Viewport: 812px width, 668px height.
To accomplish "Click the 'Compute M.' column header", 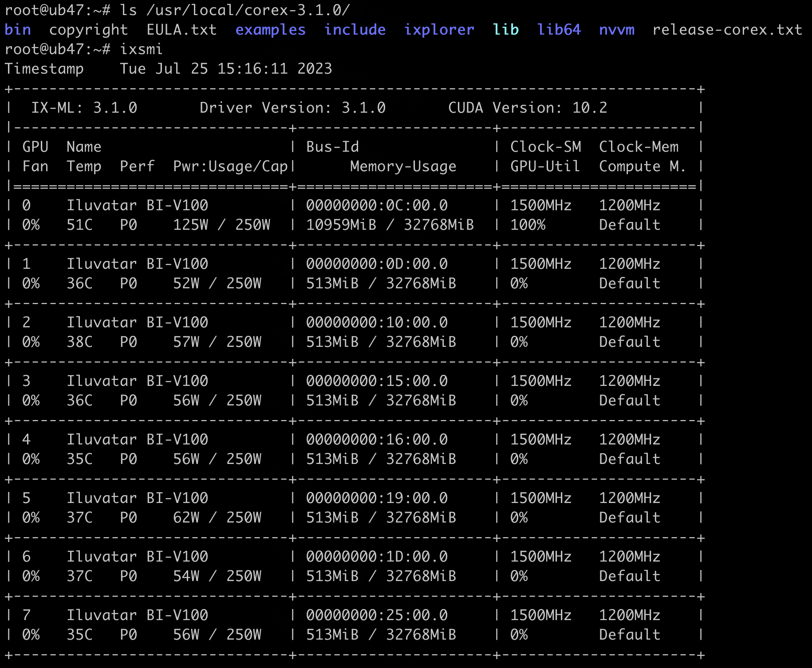I will 643,166.
